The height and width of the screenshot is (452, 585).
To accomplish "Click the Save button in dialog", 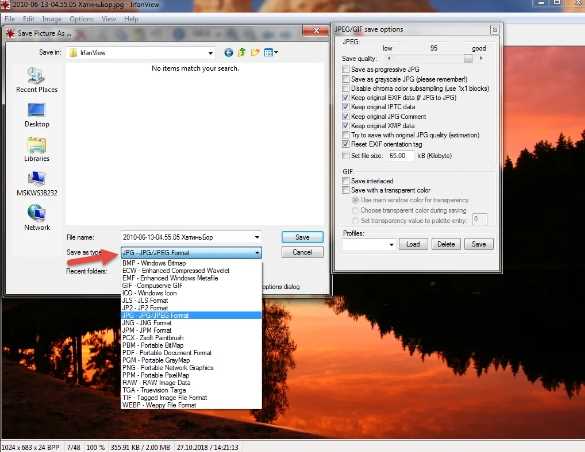I will pyautogui.click(x=302, y=237).
